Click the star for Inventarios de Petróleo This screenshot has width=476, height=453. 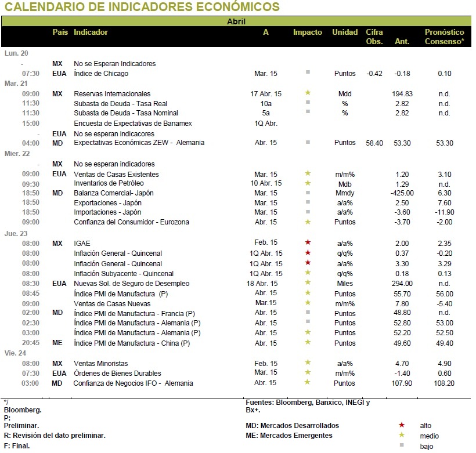(308, 183)
